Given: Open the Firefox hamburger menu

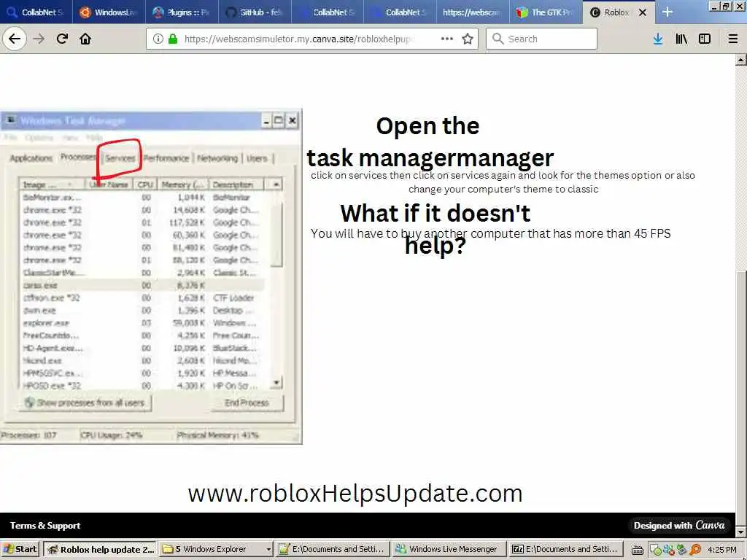Looking at the screenshot, I should pos(733,39).
